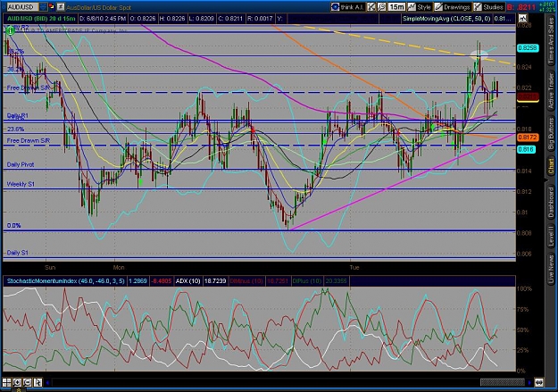The height and width of the screenshot is (392, 558).
Task: Open the Live News side tab
Action: tap(551, 267)
